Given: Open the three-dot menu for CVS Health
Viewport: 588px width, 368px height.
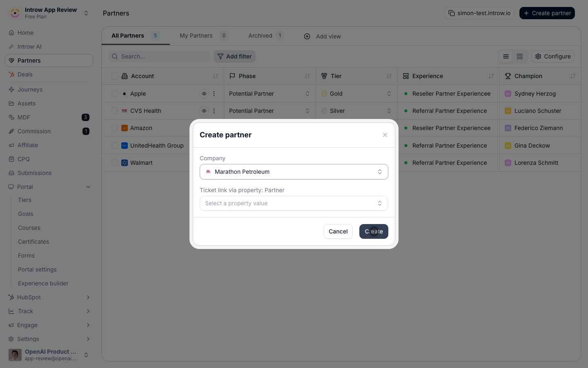Looking at the screenshot, I should tap(214, 111).
